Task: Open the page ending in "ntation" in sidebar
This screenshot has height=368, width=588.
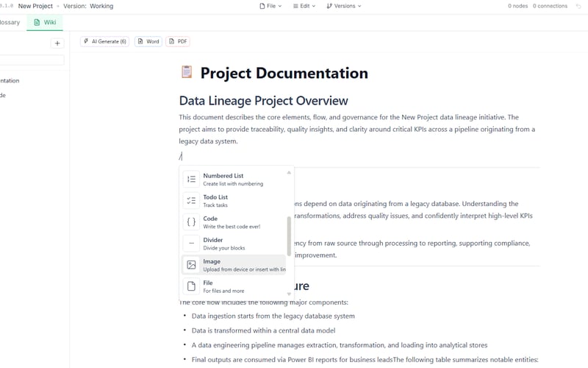Action: point(10,81)
